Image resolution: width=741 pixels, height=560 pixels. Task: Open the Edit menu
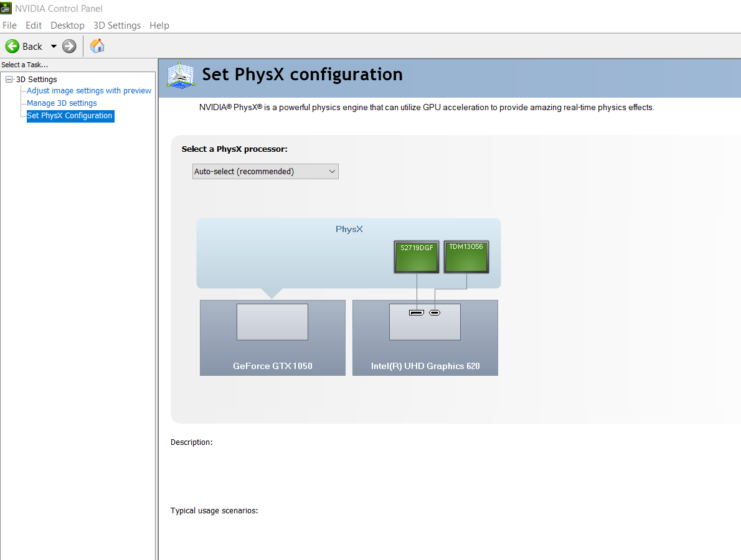coord(34,26)
